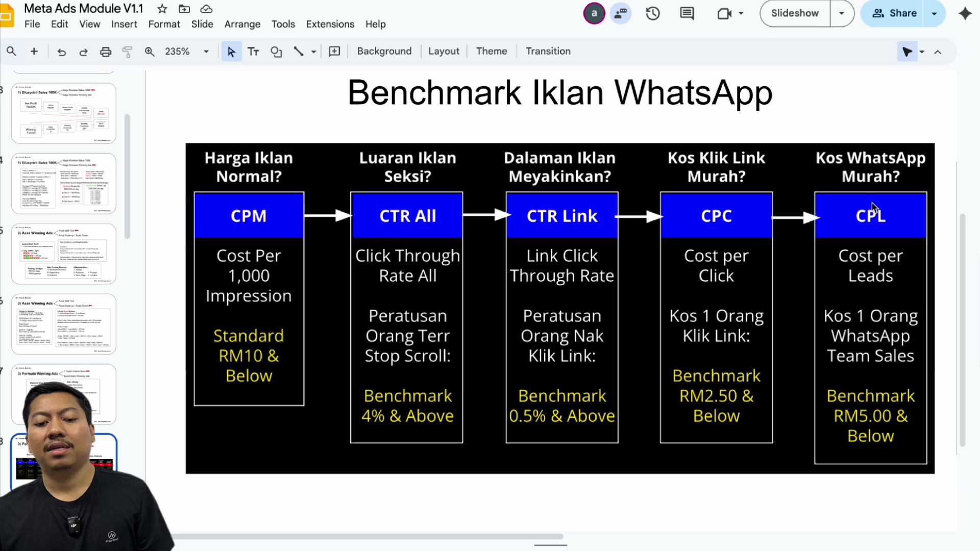The width and height of the screenshot is (980, 551).
Task: Insert a shape
Action: click(x=276, y=52)
